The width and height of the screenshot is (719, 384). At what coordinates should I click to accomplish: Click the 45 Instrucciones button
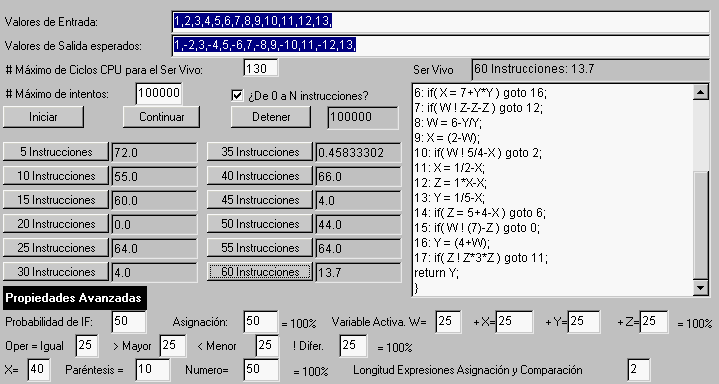coord(260,200)
